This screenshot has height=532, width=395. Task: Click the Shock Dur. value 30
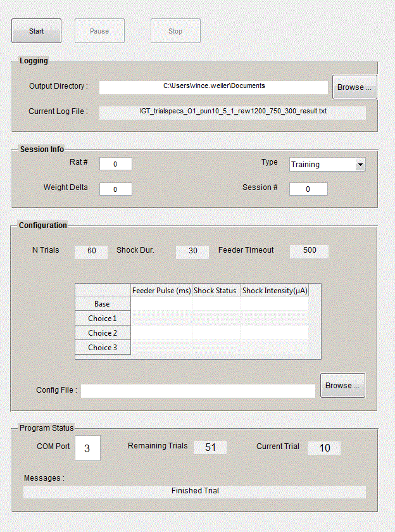coord(192,252)
